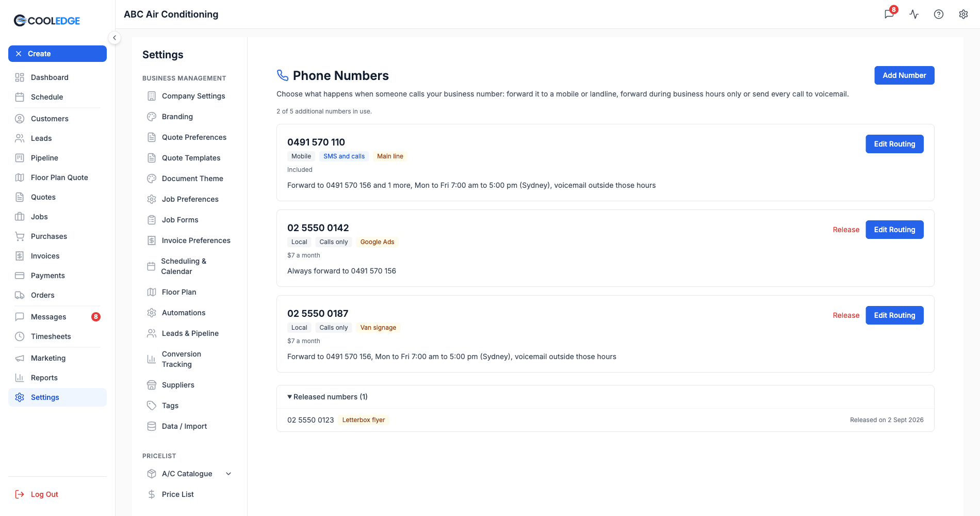Open the messages icon with 8 badge
980x516 pixels.
(890, 14)
